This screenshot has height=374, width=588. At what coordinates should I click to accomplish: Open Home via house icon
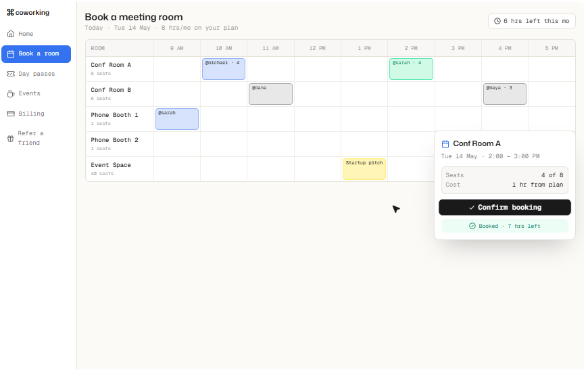point(11,34)
